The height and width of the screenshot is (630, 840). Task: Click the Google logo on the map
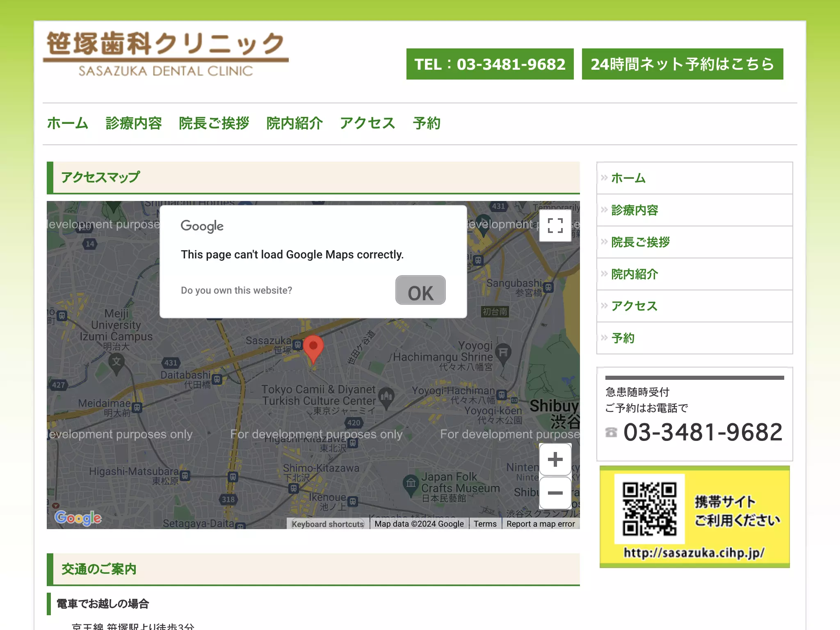click(x=78, y=518)
